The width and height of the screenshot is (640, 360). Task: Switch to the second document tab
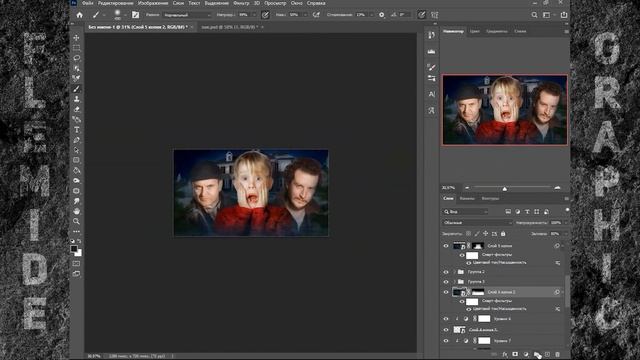coord(229,27)
